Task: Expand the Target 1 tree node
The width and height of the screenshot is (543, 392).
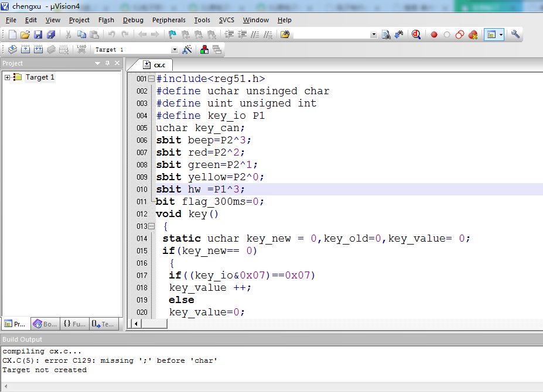Action: (7, 77)
